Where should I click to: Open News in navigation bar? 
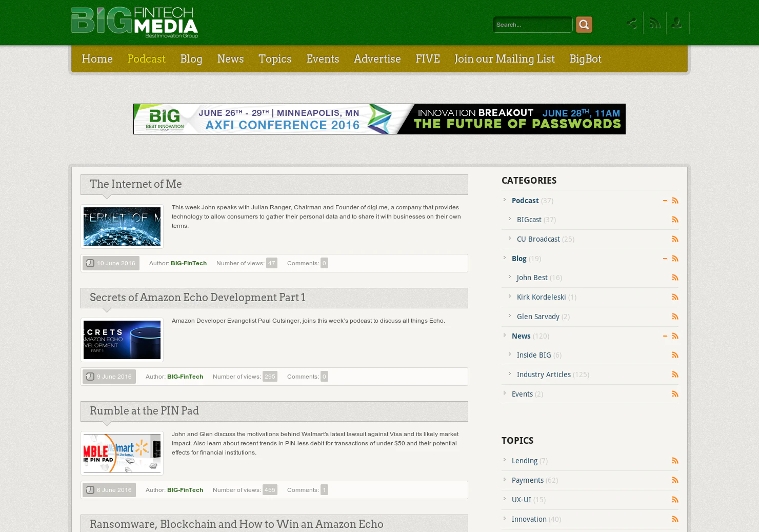click(230, 59)
